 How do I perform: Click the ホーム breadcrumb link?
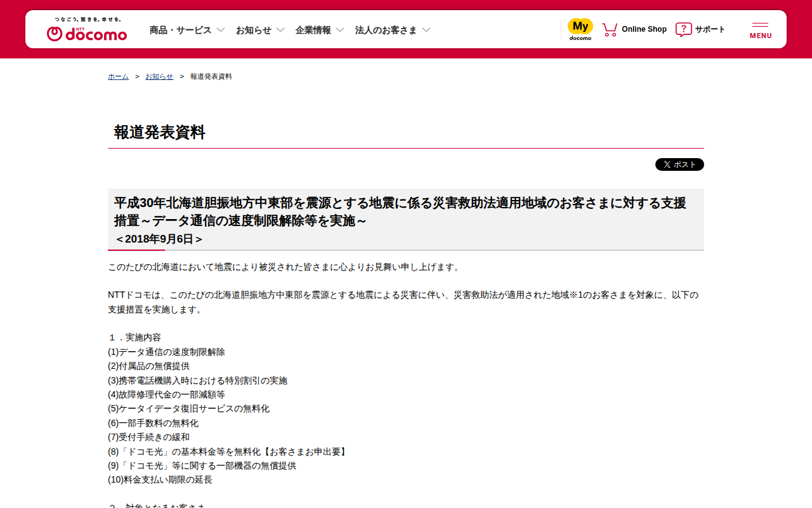[118, 76]
